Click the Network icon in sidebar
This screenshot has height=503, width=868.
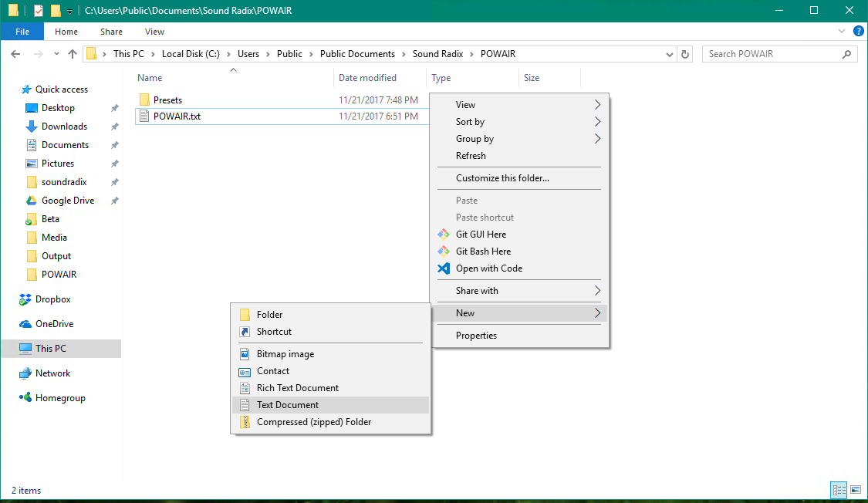[x=25, y=373]
